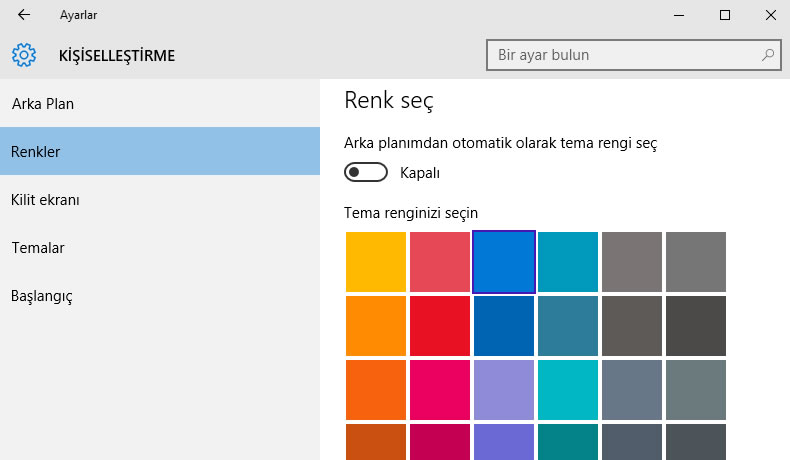790x460 pixels.
Task: Pick the bright orange swatch in second row
Action: [x=376, y=326]
